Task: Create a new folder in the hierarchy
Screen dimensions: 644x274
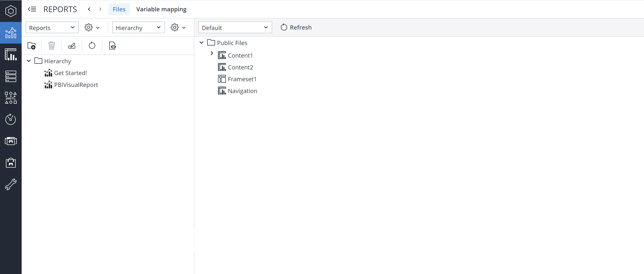Action: click(31, 46)
